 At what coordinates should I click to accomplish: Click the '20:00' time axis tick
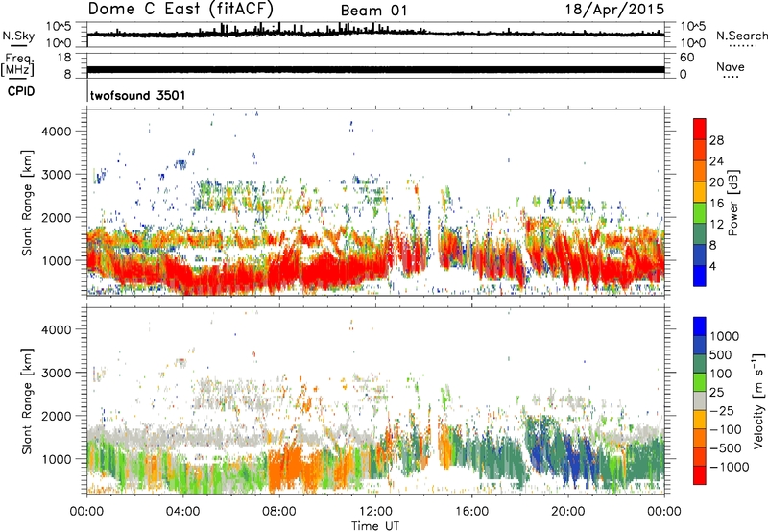click(568, 512)
